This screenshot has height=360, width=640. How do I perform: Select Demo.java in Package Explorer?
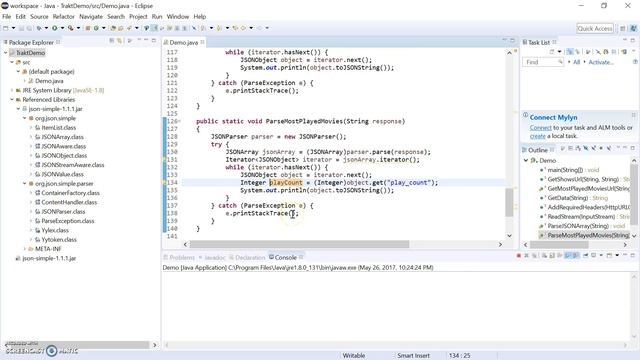point(49,81)
